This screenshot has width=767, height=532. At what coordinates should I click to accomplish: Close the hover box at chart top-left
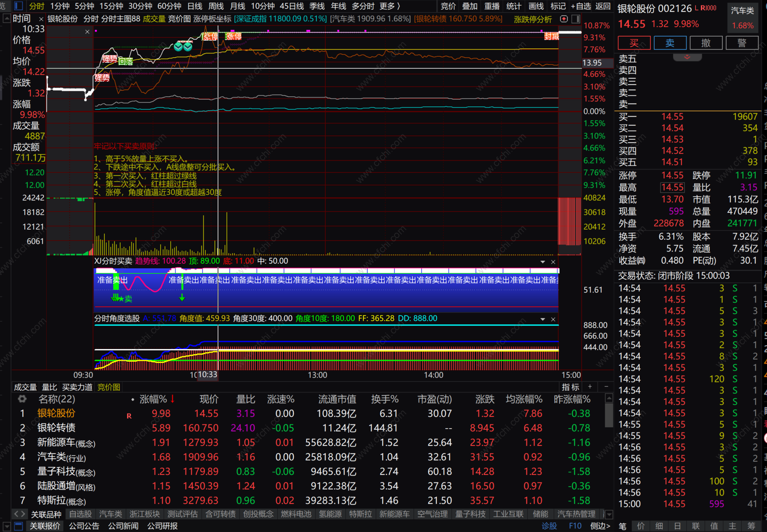(87, 32)
